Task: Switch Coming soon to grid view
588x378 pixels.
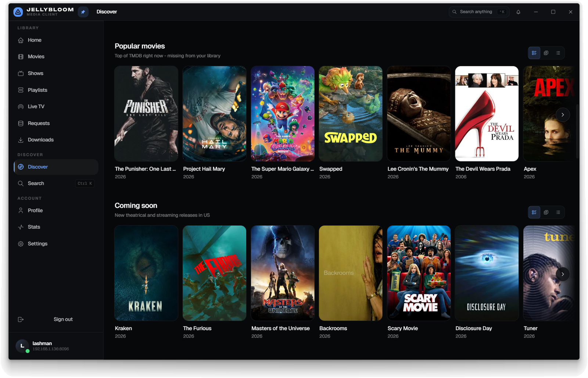Action: point(534,212)
